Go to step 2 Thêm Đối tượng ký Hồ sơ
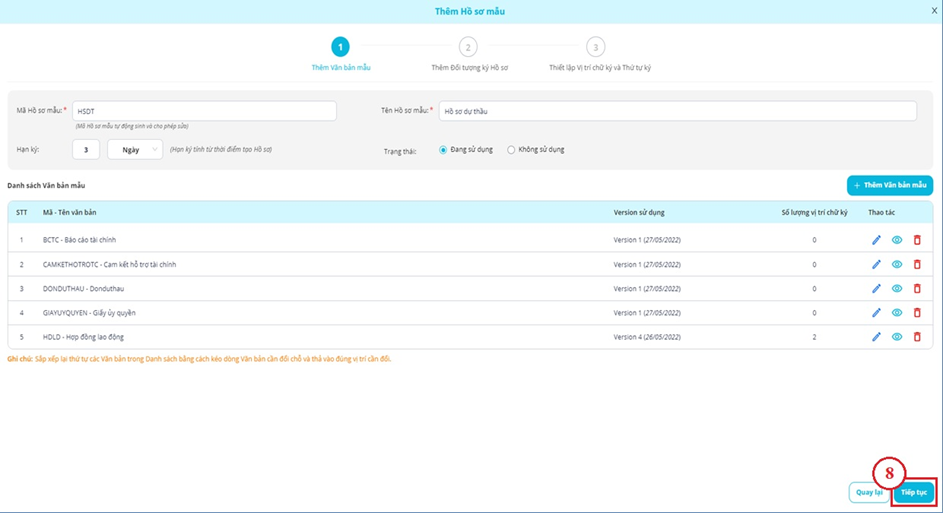The height and width of the screenshot is (513, 943). point(468,47)
